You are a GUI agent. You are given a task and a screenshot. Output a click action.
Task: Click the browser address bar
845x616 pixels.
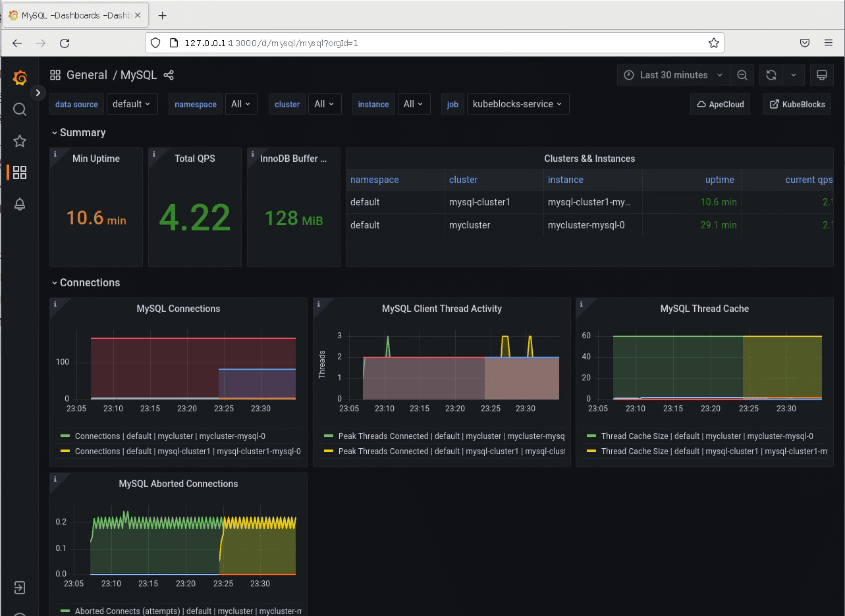click(435, 43)
